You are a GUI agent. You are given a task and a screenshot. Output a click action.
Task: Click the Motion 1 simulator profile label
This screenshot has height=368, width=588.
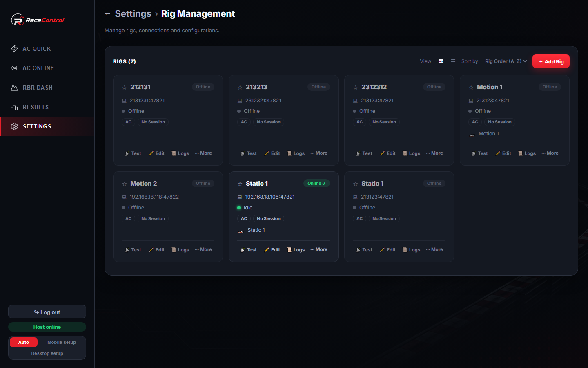pos(489,134)
